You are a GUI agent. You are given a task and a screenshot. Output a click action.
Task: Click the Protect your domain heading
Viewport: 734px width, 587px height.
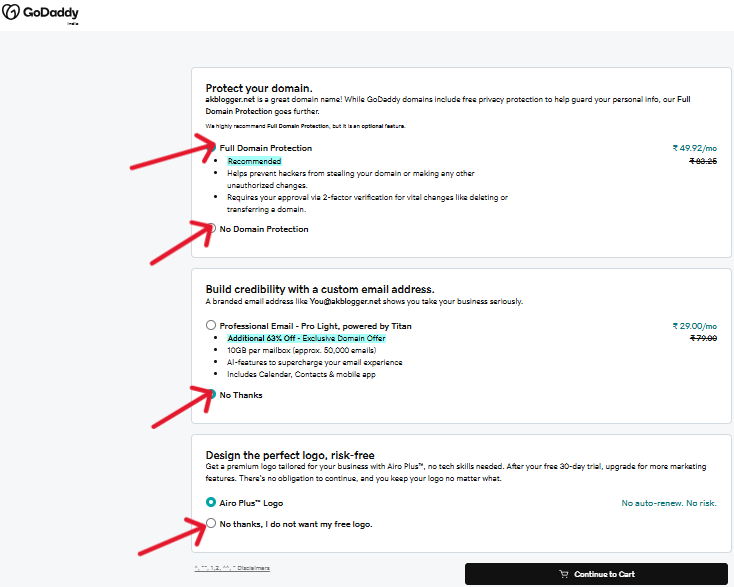259,88
